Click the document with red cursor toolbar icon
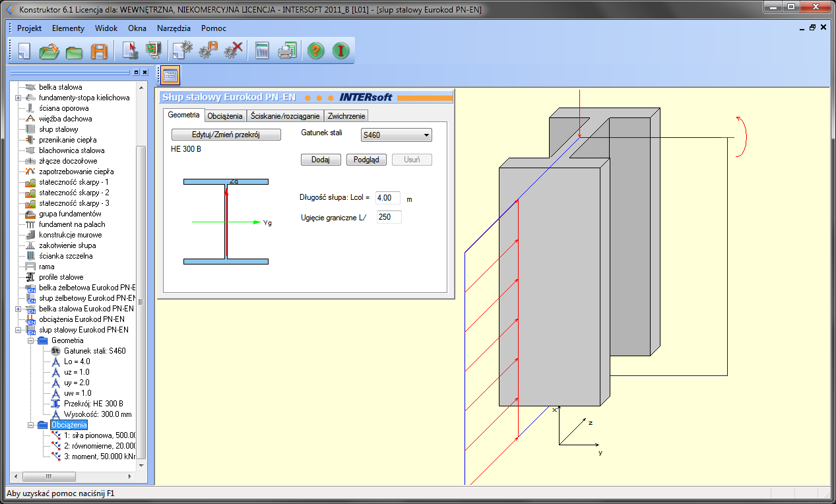 pos(130,51)
